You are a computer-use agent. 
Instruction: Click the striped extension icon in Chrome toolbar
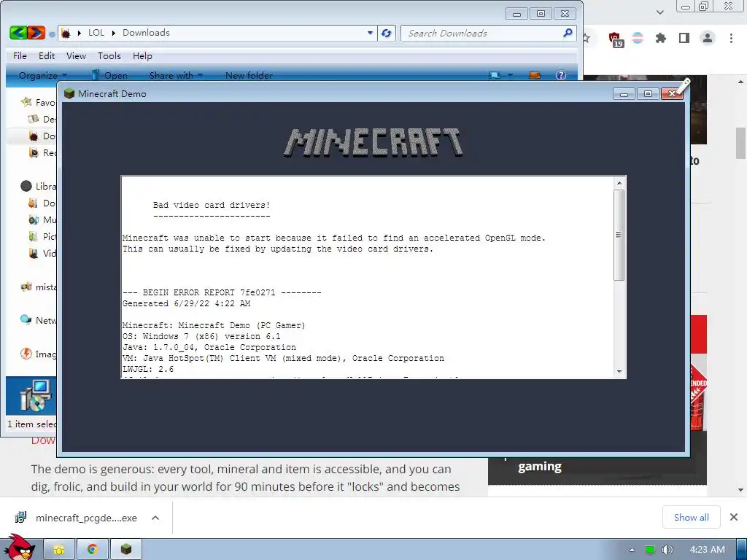(638, 38)
